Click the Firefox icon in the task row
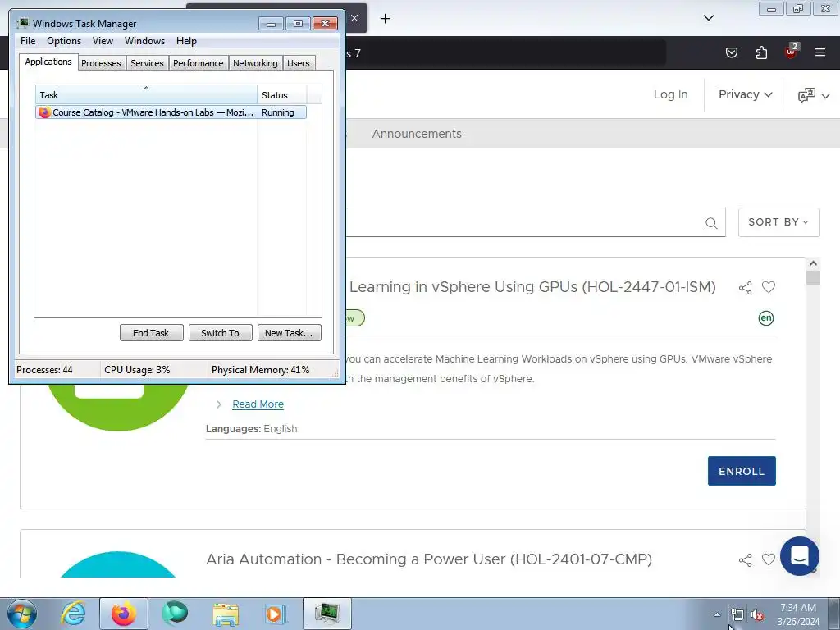 point(44,112)
